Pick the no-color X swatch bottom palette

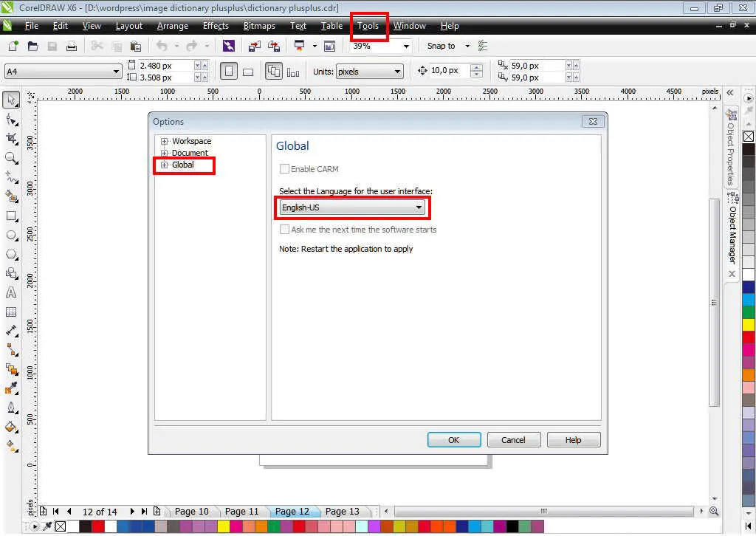(61, 526)
